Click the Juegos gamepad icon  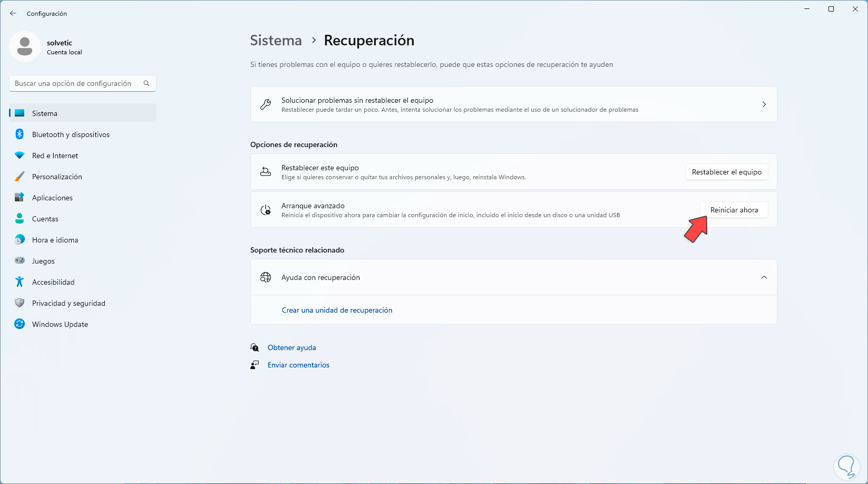pyautogui.click(x=19, y=260)
